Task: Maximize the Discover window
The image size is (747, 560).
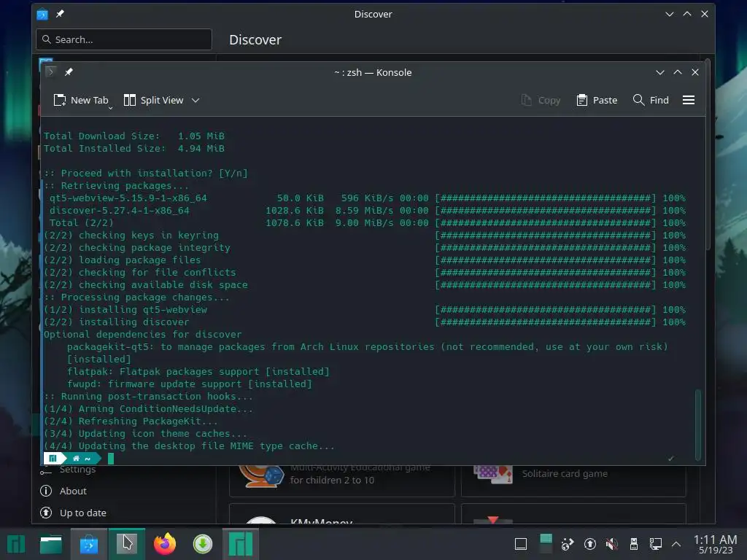Action: [x=687, y=14]
